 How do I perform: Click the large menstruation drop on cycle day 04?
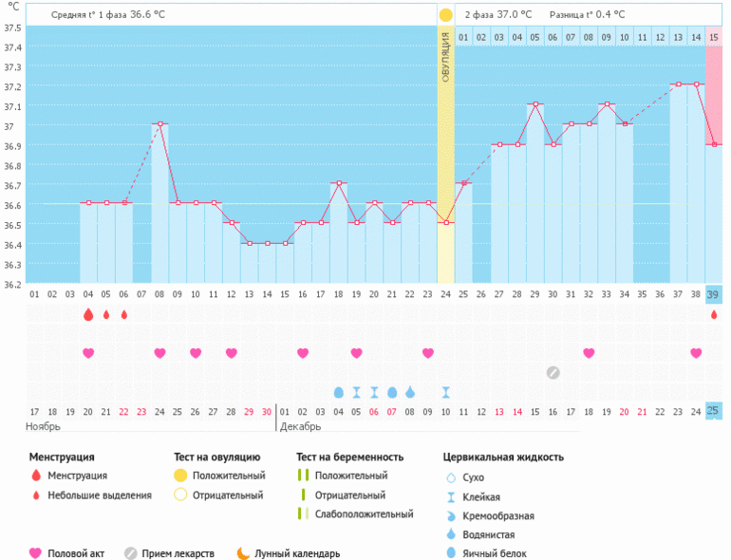point(88,314)
